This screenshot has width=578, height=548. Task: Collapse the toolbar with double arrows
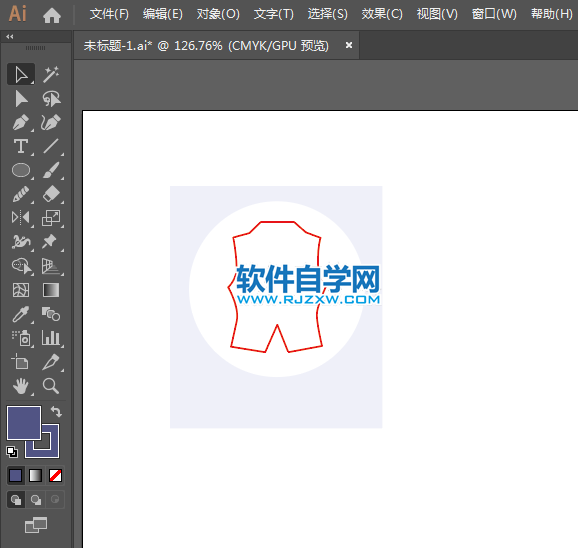[10, 36]
